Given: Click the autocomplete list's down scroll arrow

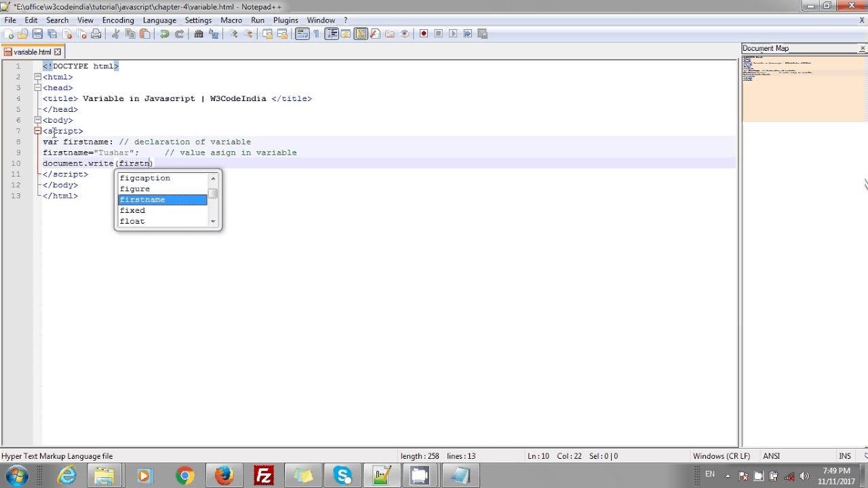Looking at the screenshot, I should [x=213, y=221].
